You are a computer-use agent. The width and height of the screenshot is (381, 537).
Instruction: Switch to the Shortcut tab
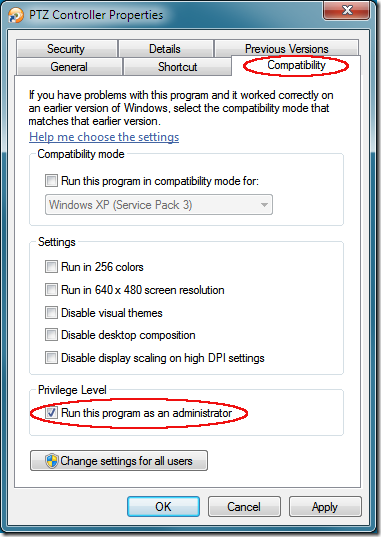coord(177,66)
